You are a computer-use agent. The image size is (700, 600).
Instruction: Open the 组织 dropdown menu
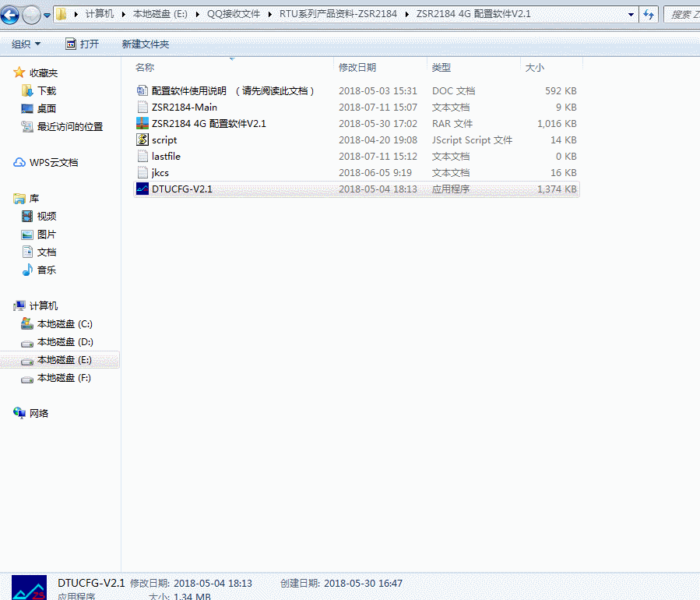click(x=26, y=44)
